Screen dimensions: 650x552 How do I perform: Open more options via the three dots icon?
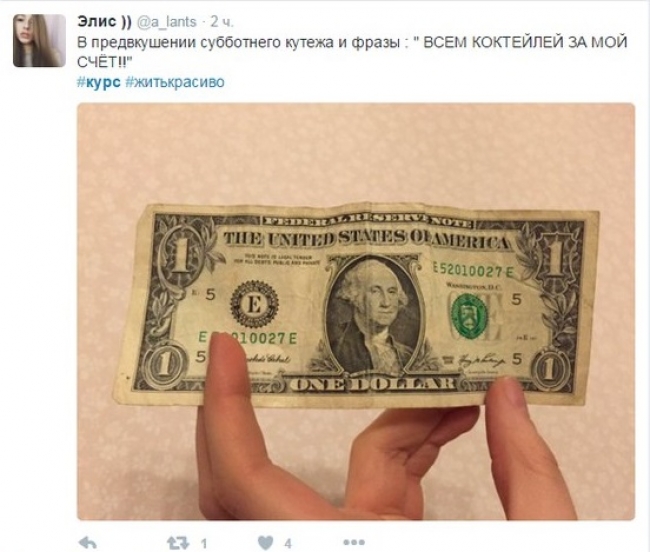click(x=354, y=542)
